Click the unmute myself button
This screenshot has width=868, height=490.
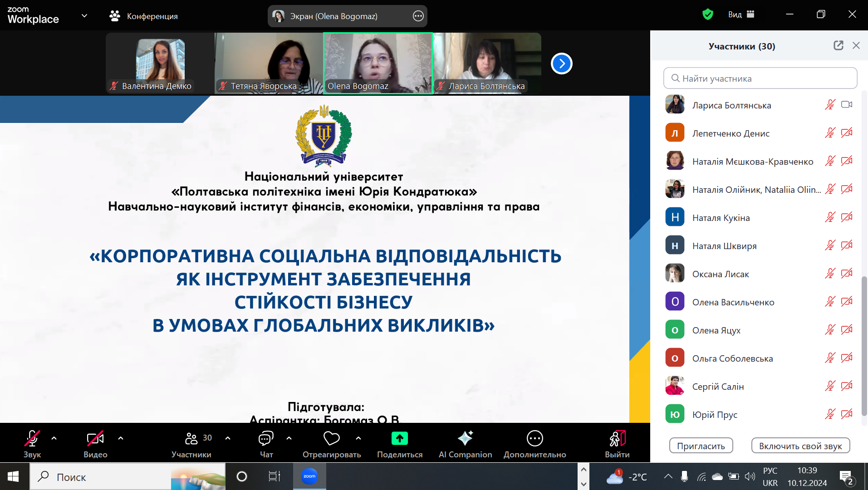(x=800, y=446)
